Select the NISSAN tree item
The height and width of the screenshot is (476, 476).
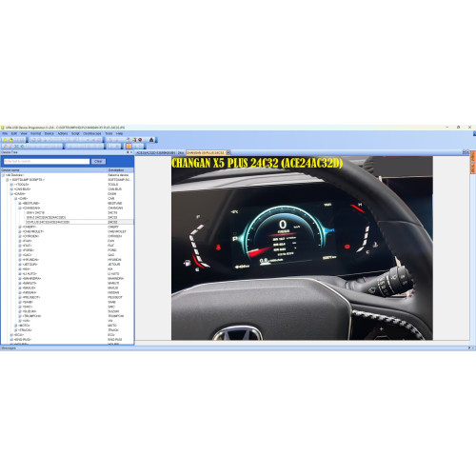tap(30, 292)
